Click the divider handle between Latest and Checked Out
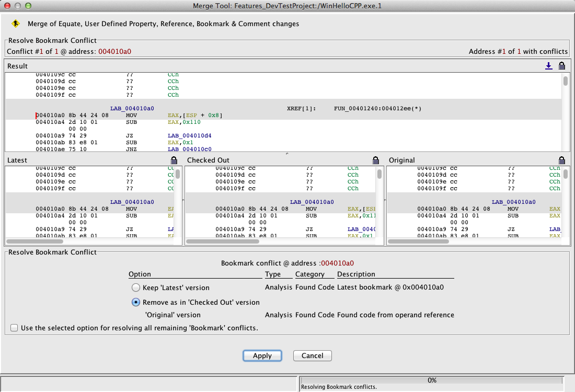The image size is (575, 392). [x=183, y=200]
